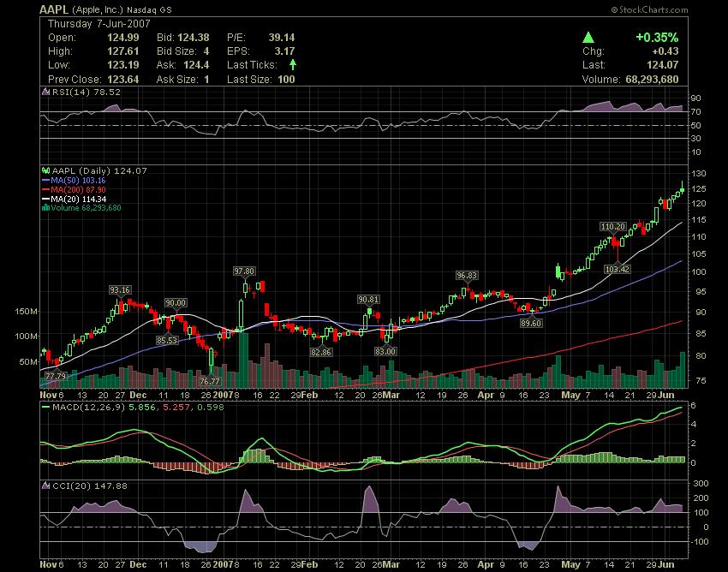Screen dimensions: 728x572
Task: Click the 85.53 price annotation
Action: click(167, 340)
